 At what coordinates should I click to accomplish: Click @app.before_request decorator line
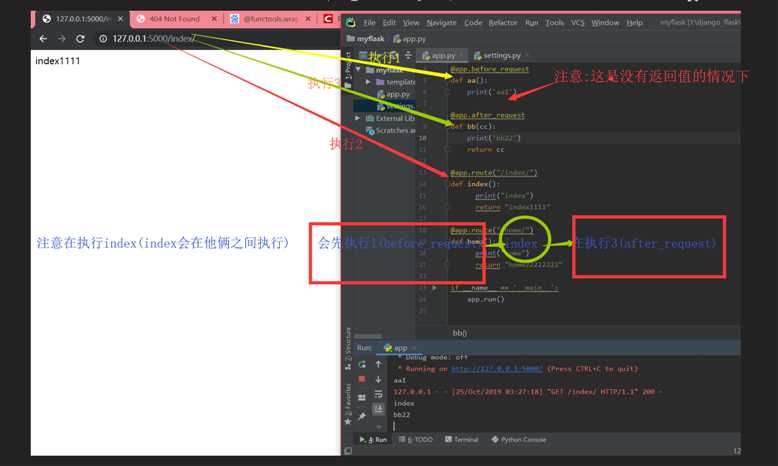click(x=489, y=69)
